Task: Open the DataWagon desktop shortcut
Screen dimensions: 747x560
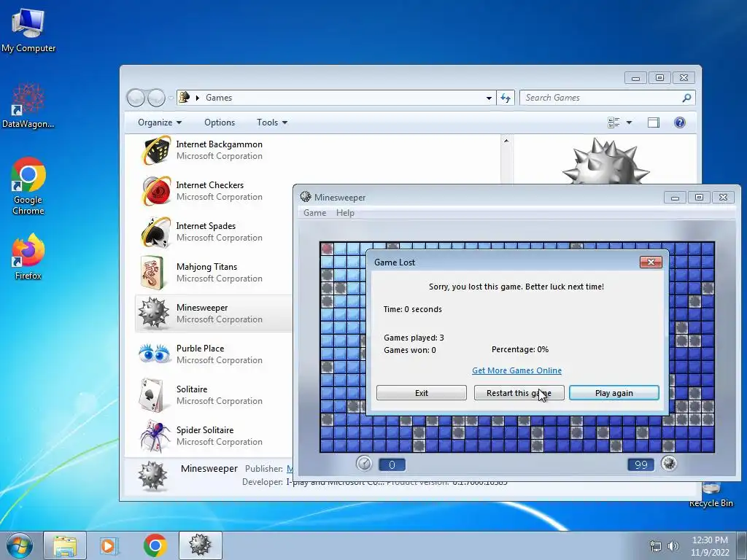Action: (x=28, y=105)
